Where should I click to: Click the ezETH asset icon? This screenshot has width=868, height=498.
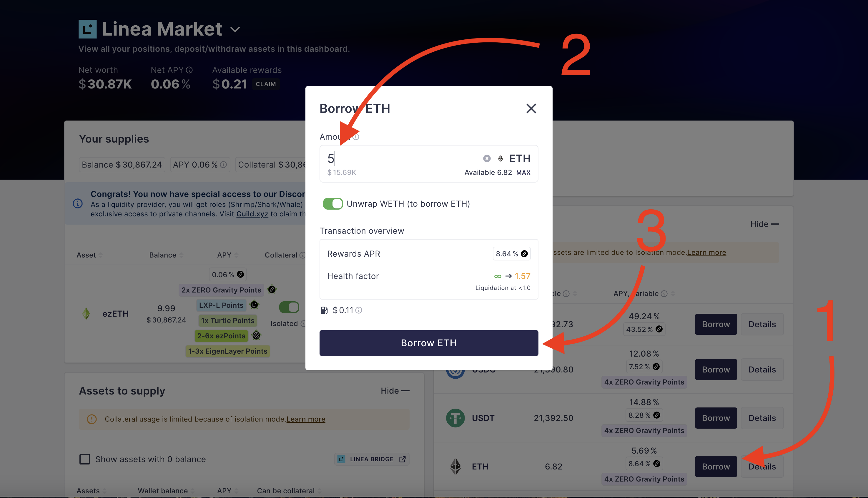pyautogui.click(x=86, y=314)
